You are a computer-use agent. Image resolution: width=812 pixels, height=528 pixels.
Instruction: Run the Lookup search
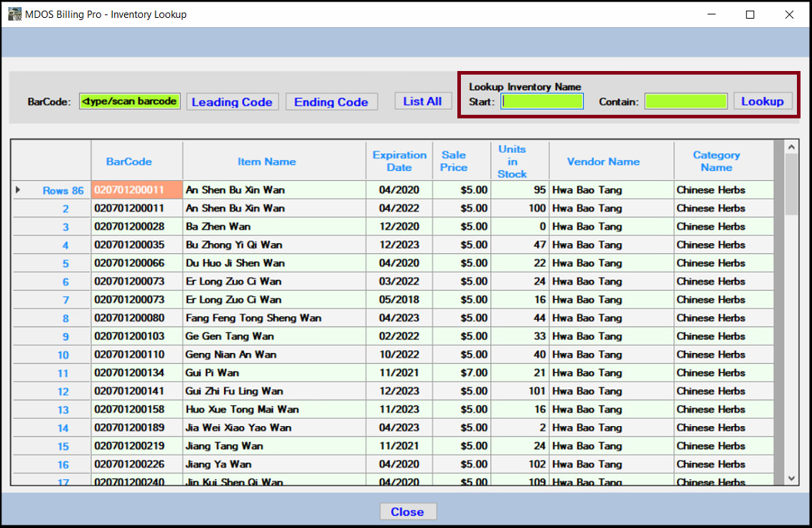tap(762, 101)
